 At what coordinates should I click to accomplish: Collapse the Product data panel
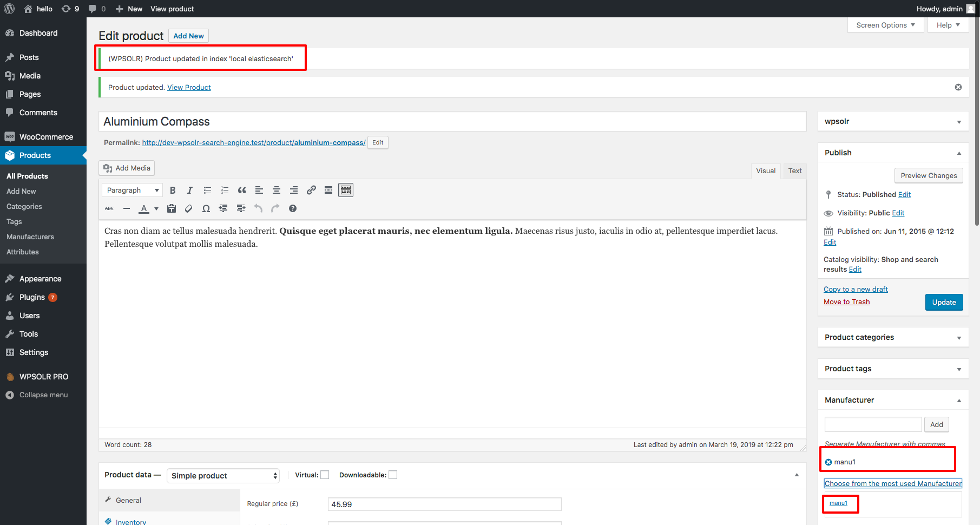coord(797,475)
